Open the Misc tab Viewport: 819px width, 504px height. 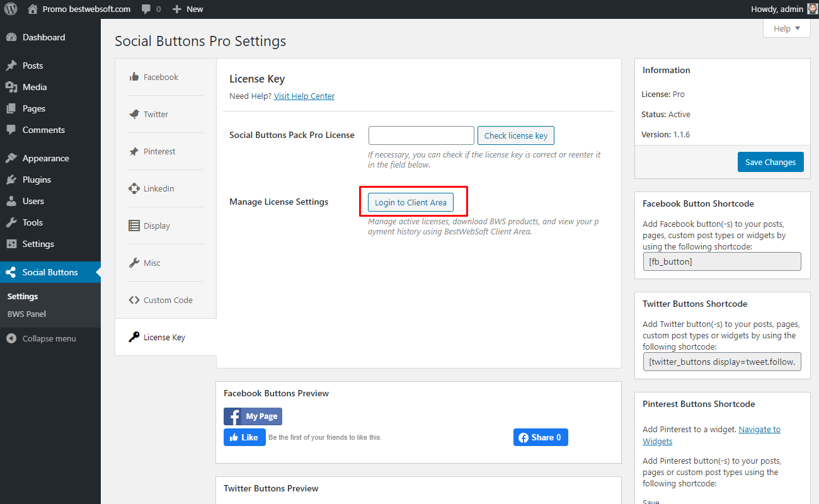(x=166, y=263)
